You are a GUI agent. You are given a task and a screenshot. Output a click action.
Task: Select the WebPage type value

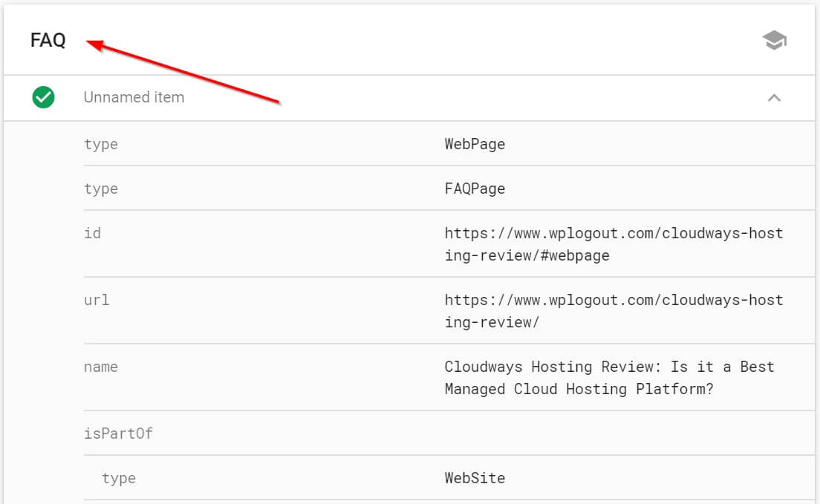click(x=474, y=143)
